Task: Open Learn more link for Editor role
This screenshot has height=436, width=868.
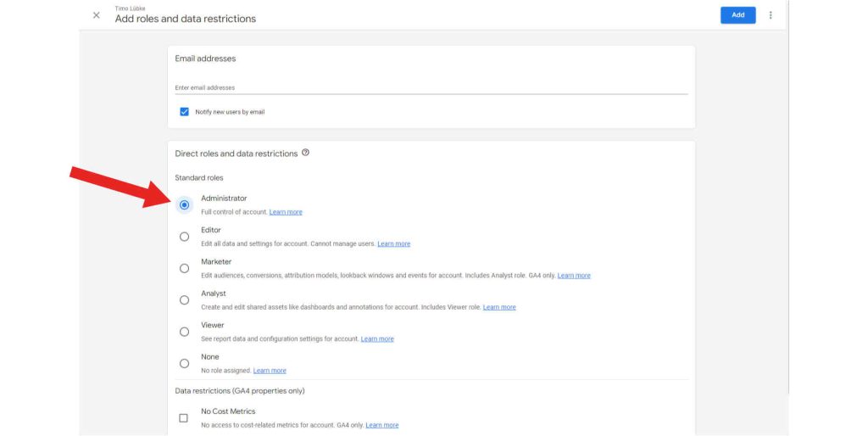Action: [x=393, y=244]
